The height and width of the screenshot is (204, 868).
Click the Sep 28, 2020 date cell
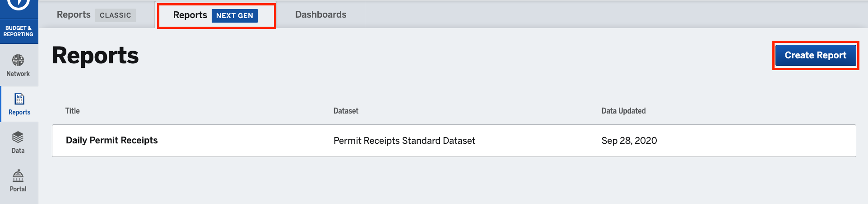click(x=629, y=141)
